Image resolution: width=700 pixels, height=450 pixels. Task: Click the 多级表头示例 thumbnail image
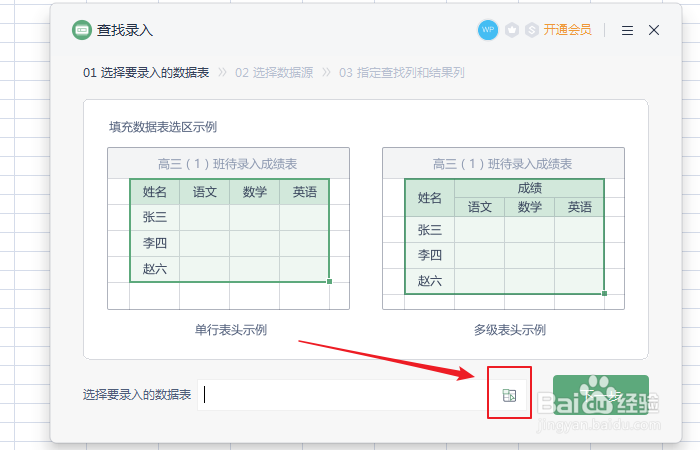503,228
